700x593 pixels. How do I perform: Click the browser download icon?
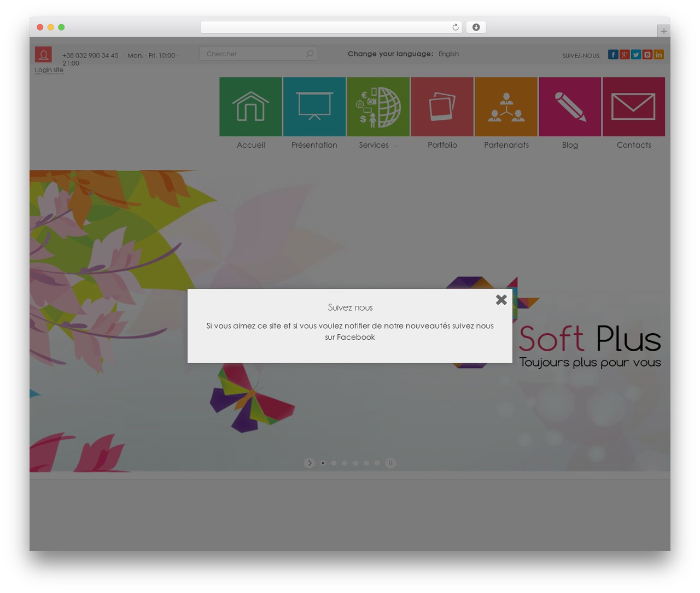pos(476,27)
